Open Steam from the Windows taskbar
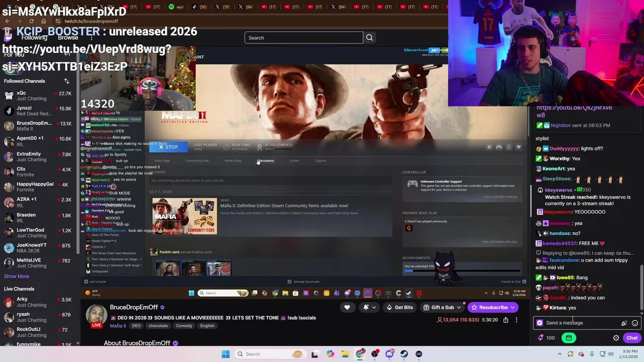The image size is (644, 362). 404,354
